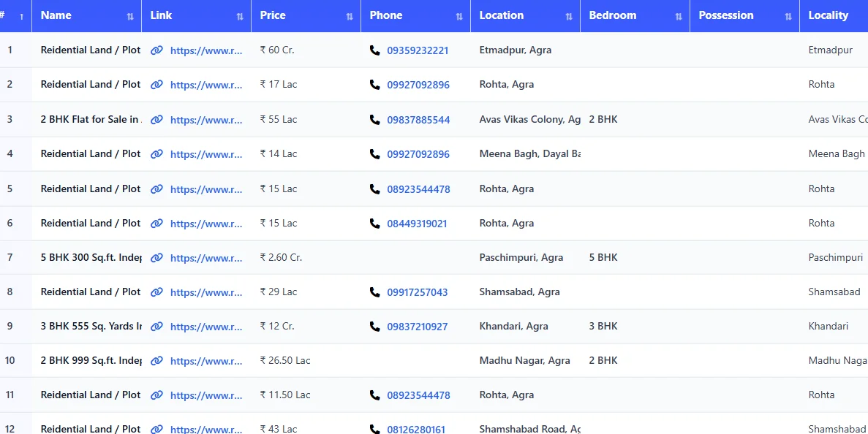Image resolution: width=868 pixels, height=434 pixels.
Task: Click the link icon in the 5 BHK Paschimpuri row
Action: [156, 257]
